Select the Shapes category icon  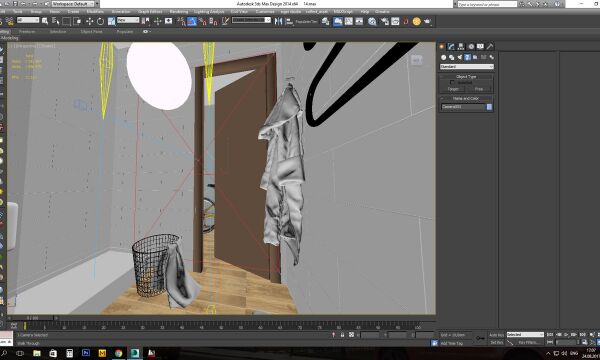click(452, 57)
